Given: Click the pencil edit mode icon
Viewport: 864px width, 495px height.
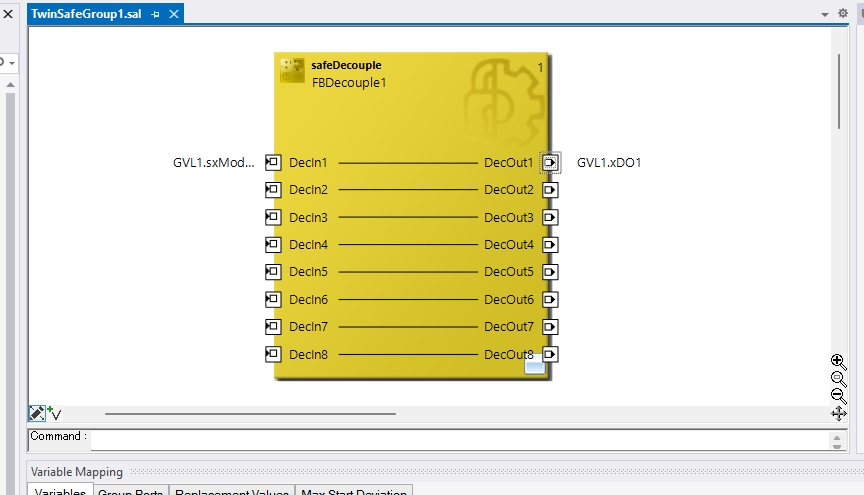Looking at the screenshot, I should 36,413.
